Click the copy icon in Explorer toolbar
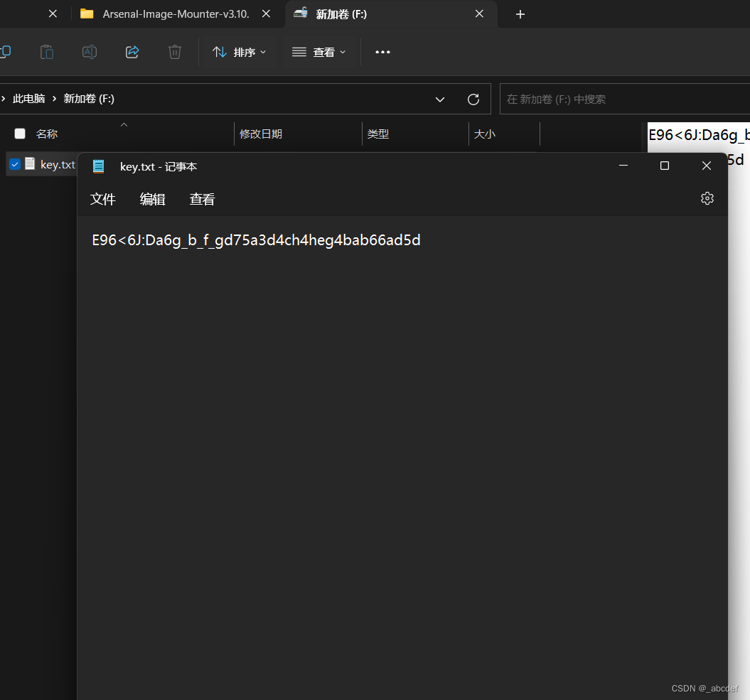Screen dimensions: 750x700 pyautogui.click(x=5, y=52)
